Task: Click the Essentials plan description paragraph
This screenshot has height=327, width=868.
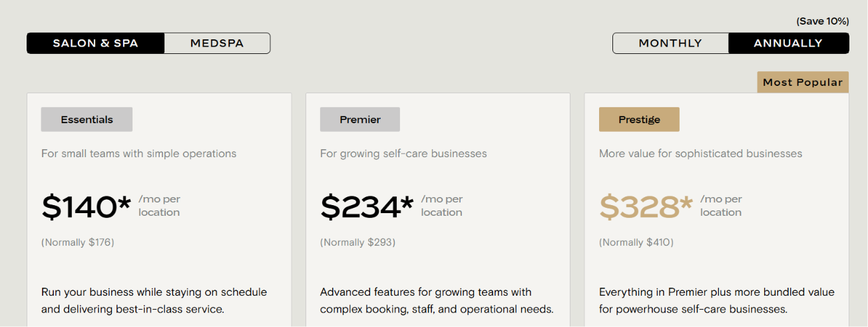Action: 154,301
